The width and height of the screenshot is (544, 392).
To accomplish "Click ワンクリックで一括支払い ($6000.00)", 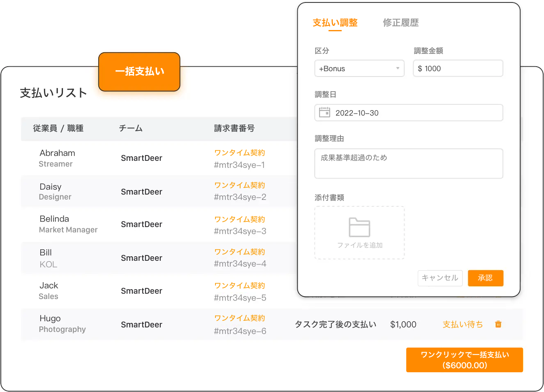I will click(x=464, y=360).
